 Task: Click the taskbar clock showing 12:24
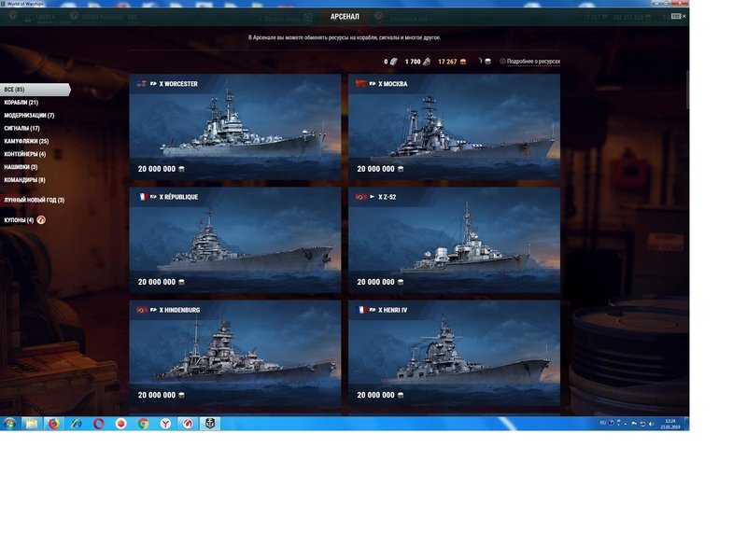point(670,424)
